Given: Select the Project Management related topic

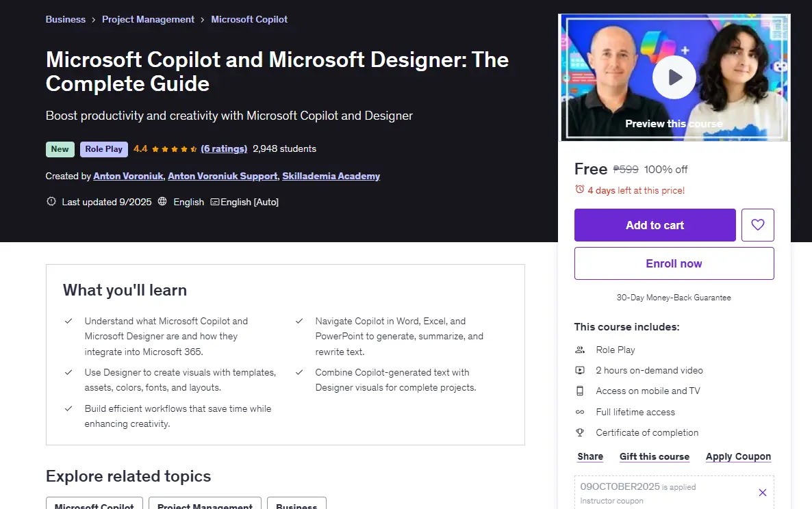Looking at the screenshot, I should click(205, 504).
